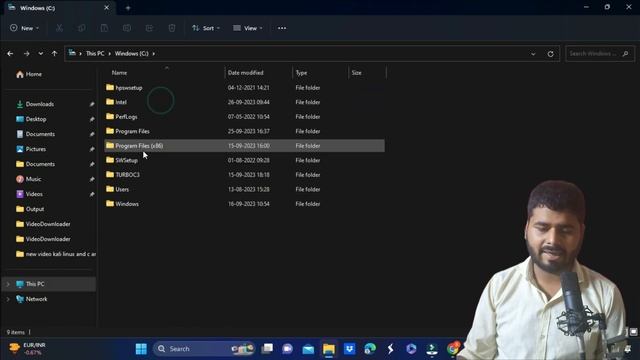Sort by the Type column header

pos(302,73)
